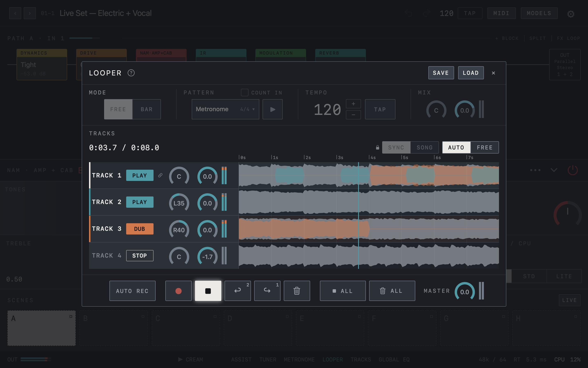The width and height of the screenshot is (588, 368).
Task: Play the Metronome pattern preview
Action: tap(273, 109)
